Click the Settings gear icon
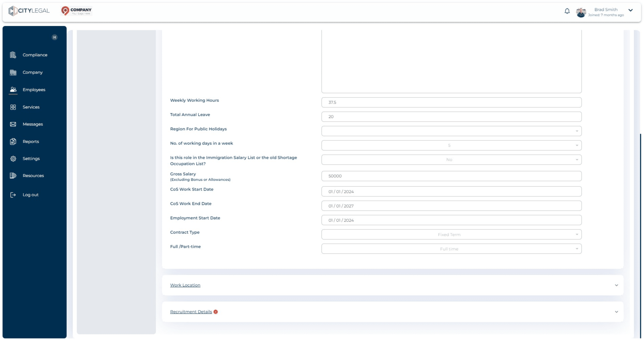The width and height of the screenshot is (644, 340). click(13, 159)
